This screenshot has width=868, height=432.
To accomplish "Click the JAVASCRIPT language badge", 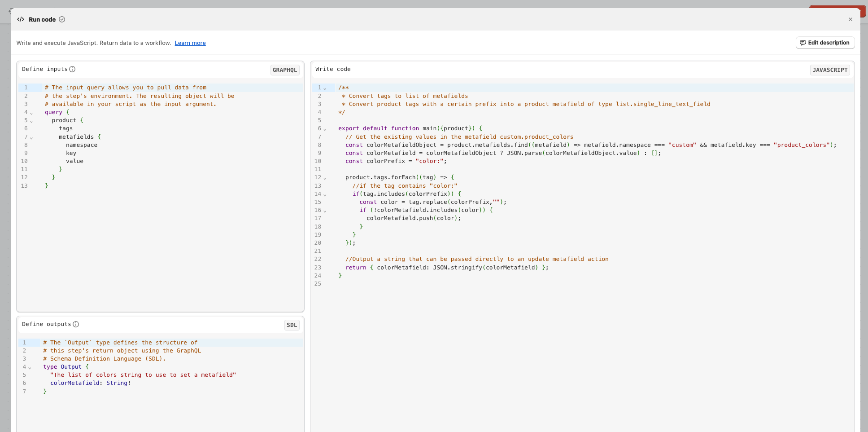I will (830, 70).
